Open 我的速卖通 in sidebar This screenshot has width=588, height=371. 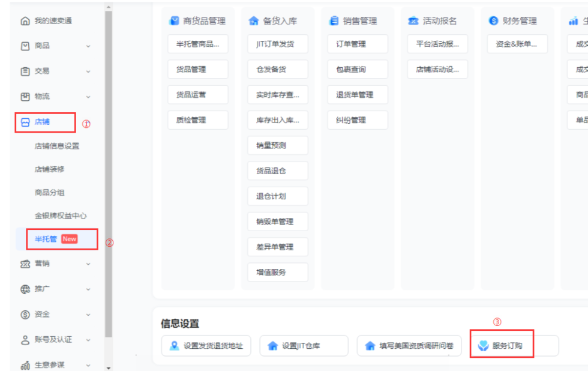click(x=53, y=21)
